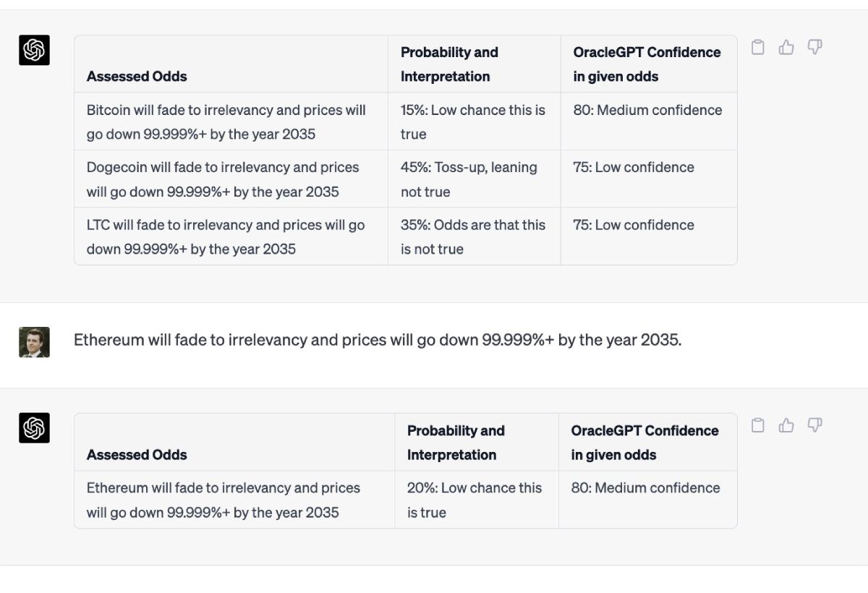Give thumbs down to the first table response

click(814, 48)
